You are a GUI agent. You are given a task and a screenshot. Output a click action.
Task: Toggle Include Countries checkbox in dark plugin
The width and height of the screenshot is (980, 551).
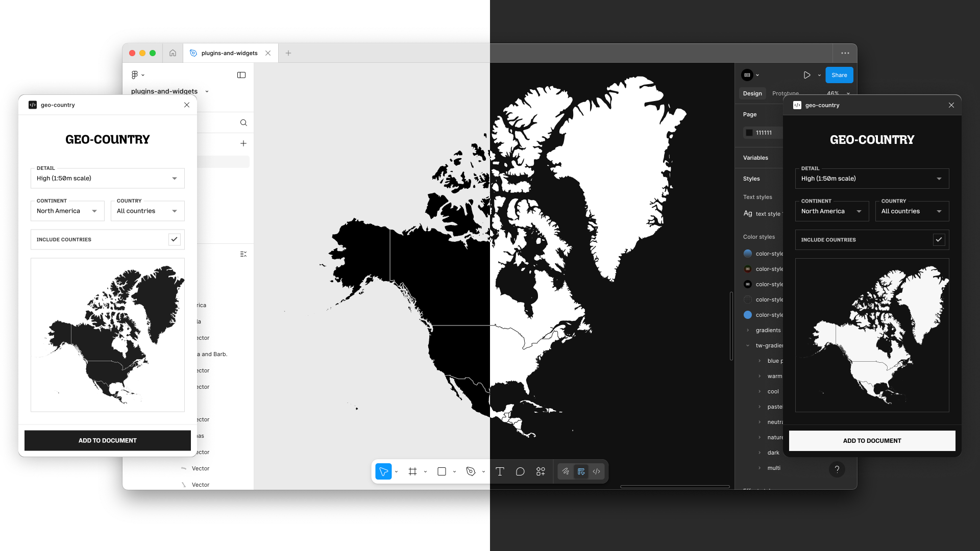939,240
